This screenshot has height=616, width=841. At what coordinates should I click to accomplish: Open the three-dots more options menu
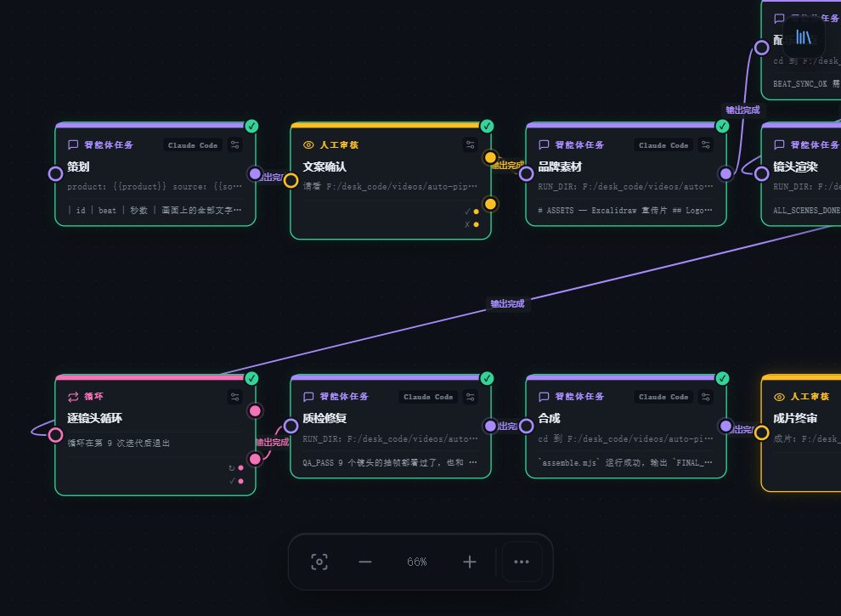522,562
